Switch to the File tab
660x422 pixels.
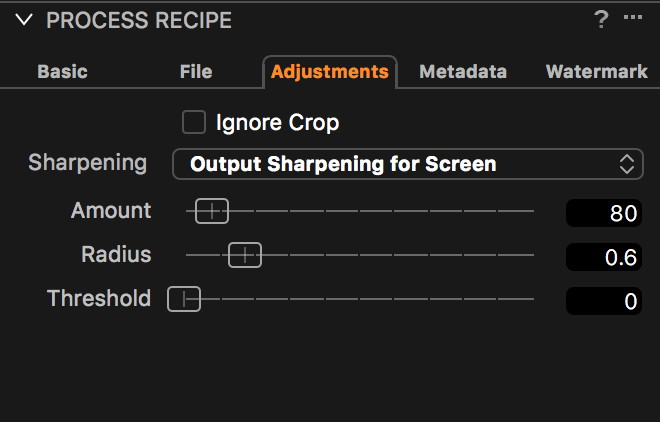[196, 72]
